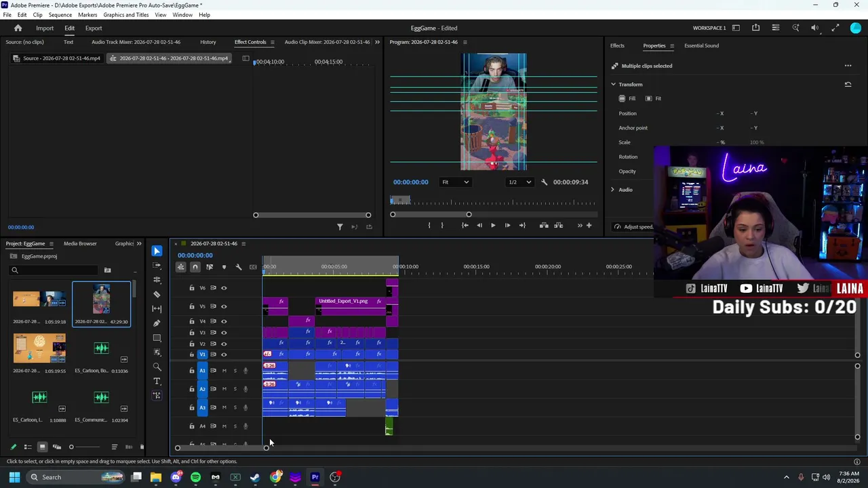Open Effect Controls panel menu
The width and height of the screenshot is (868, 488).
(272, 42)
